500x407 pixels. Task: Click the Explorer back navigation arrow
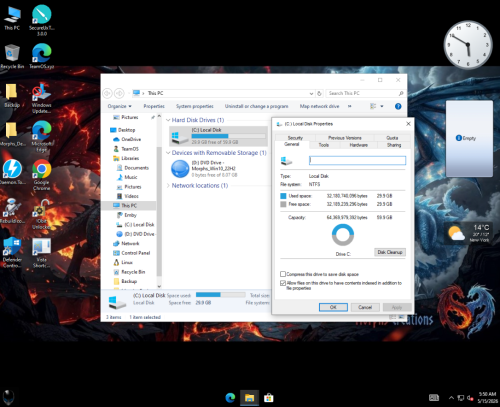click(107, 93)
